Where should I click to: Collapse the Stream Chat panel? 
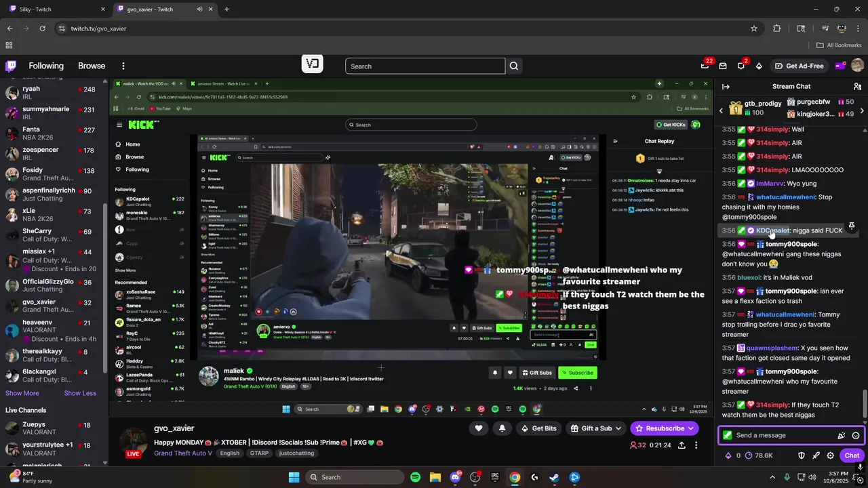point(726,86)
